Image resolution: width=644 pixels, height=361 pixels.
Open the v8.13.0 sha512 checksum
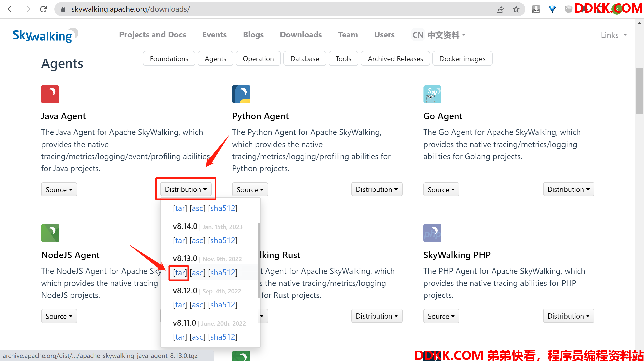pos(223,273)
